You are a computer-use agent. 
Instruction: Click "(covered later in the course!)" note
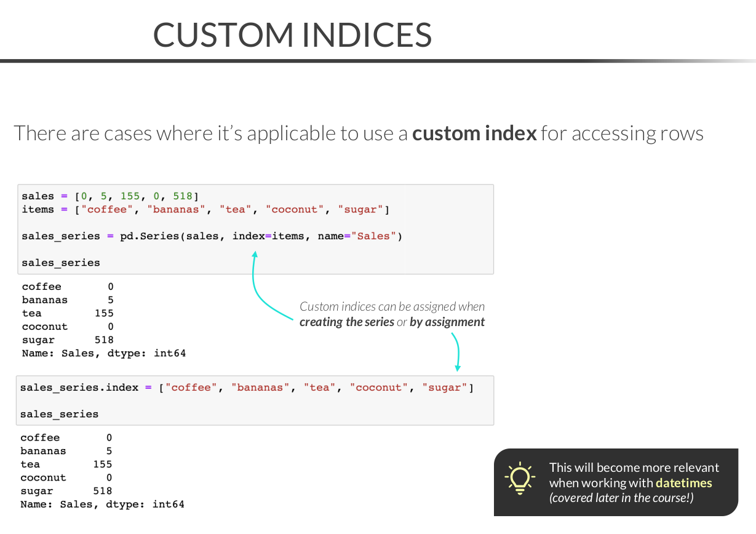(x=621, y=498)
